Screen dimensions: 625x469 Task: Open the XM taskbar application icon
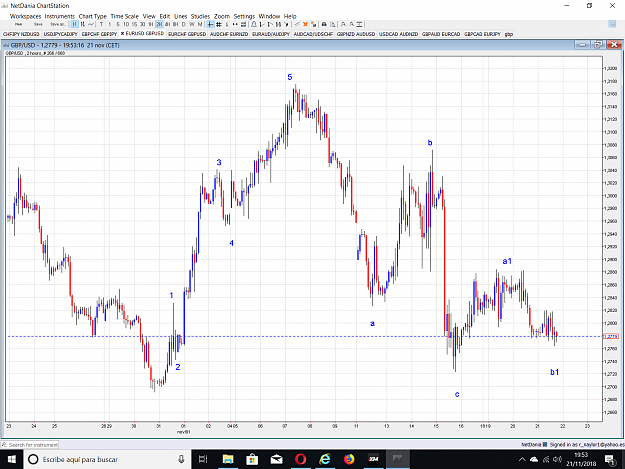coord(373,459)
